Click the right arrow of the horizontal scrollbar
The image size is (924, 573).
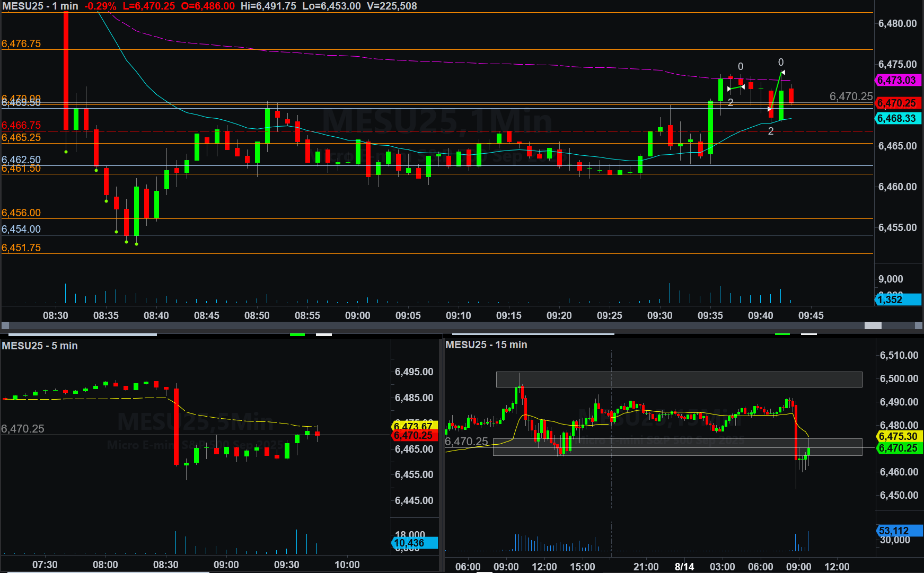click(x=919, y=325)
